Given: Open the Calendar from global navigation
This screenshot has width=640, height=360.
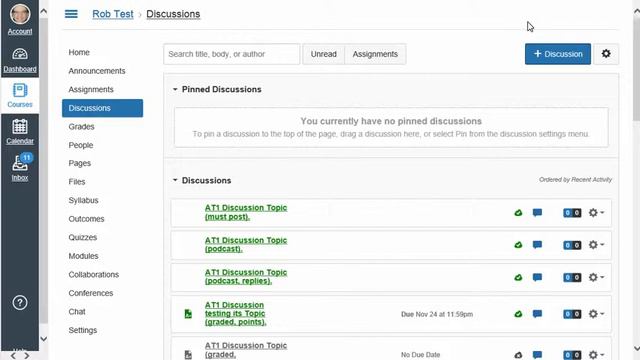Looking at the screenshot, I should (x=20, y=131).
